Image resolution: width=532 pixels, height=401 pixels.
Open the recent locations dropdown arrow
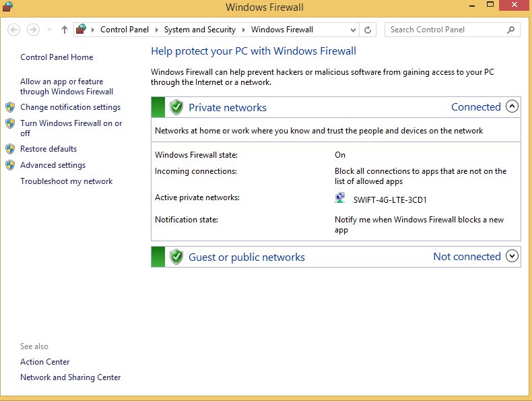click(50, 30)
